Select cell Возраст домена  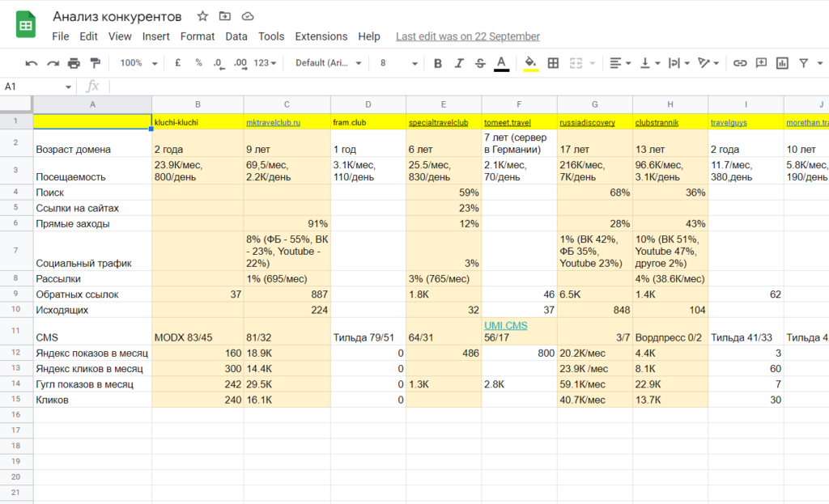92,142
